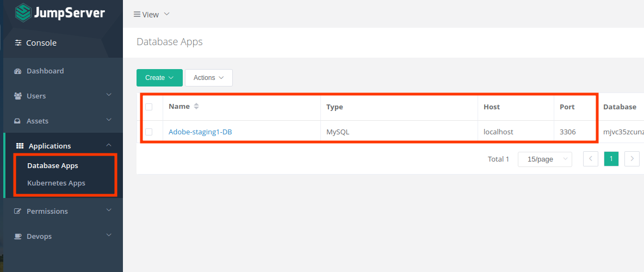Collapse the Applications menu chevron

(x=109, y=145)
